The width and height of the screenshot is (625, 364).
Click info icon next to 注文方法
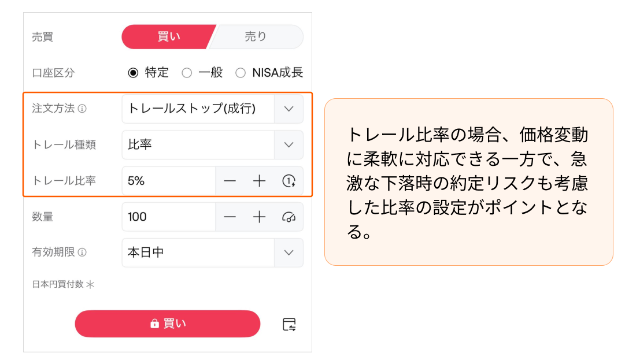82,109
